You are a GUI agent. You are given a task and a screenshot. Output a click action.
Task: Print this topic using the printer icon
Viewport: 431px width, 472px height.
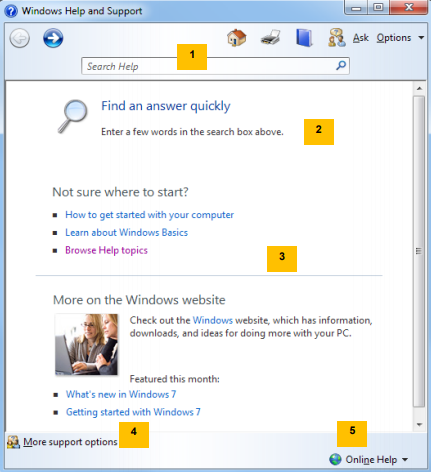click(270, 37)
